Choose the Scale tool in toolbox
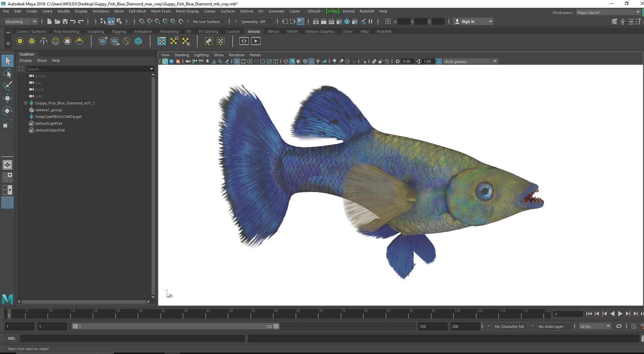 (x=7, y=123)
